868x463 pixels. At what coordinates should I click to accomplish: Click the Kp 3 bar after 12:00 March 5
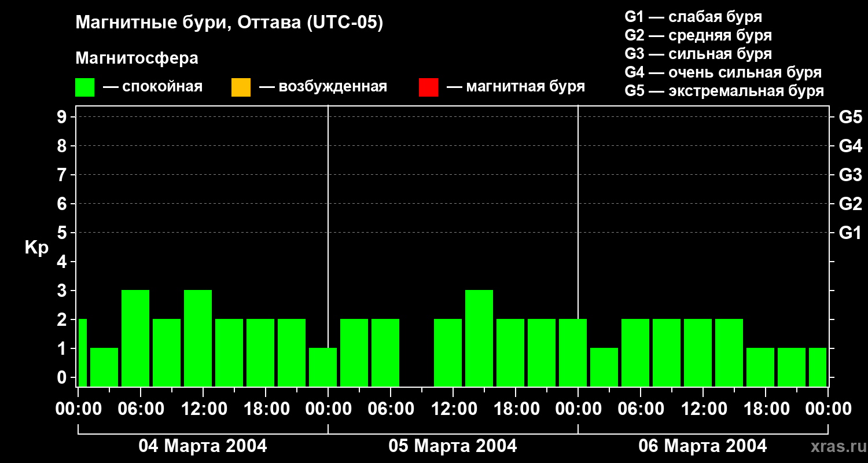(479, 338)
